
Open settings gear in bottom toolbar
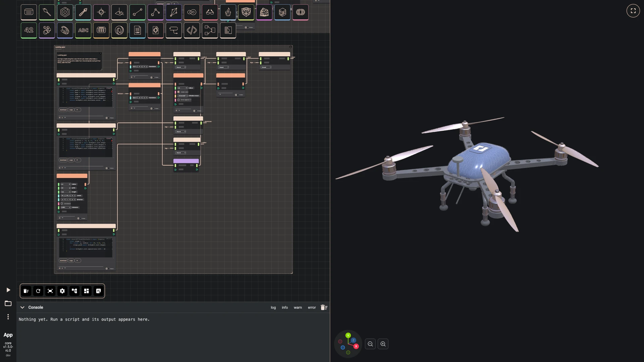(x=62, y=291)
